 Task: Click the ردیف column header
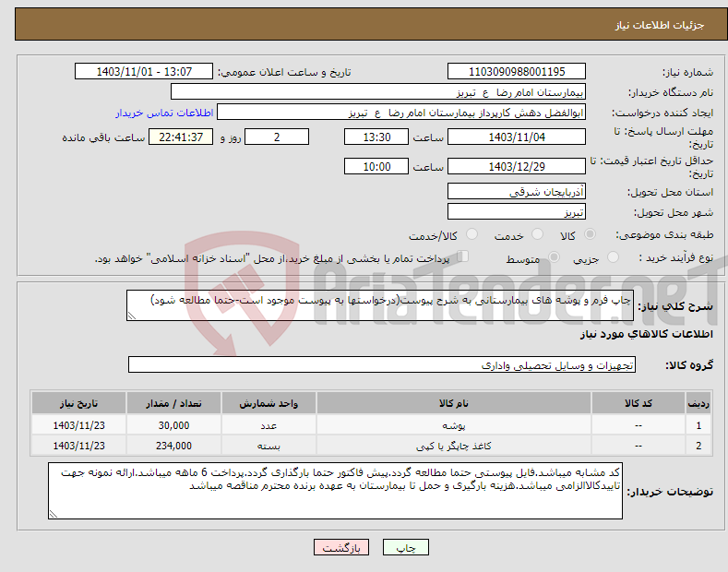click(698, 403)
